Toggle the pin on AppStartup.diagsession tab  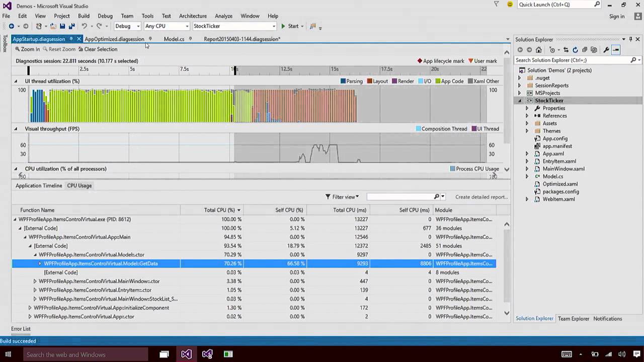click(71, 39)
